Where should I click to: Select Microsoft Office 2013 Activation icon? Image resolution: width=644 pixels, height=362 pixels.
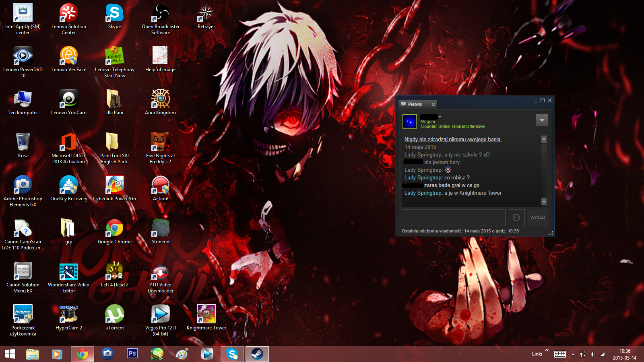point(69,148)
